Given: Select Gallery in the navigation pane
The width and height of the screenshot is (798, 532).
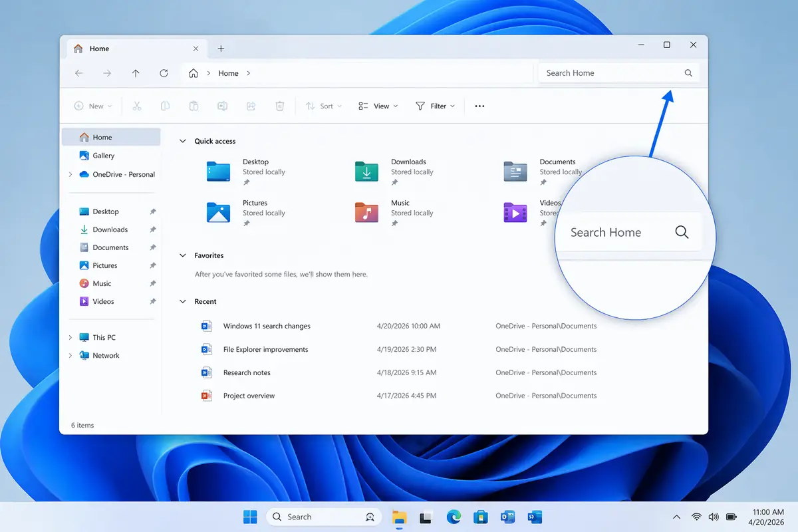Looking at the screenshot, I should pyautogui.click(x=103, y=156).
